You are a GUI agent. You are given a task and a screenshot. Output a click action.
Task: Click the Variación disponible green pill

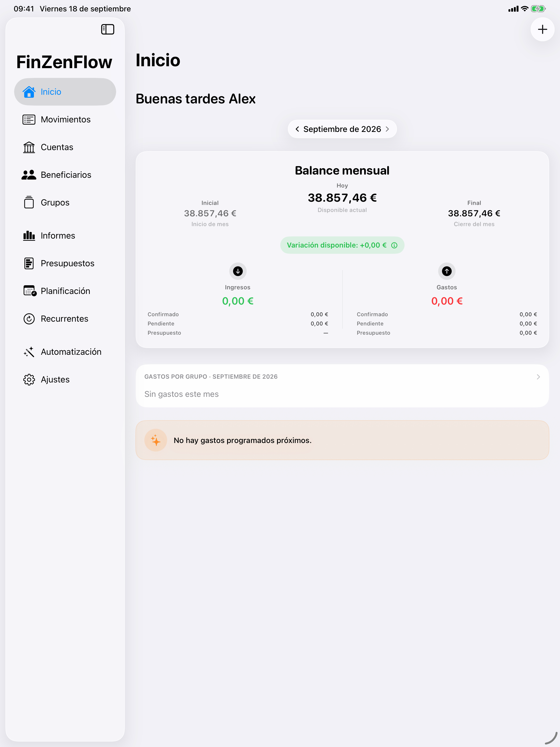[342, 245]
